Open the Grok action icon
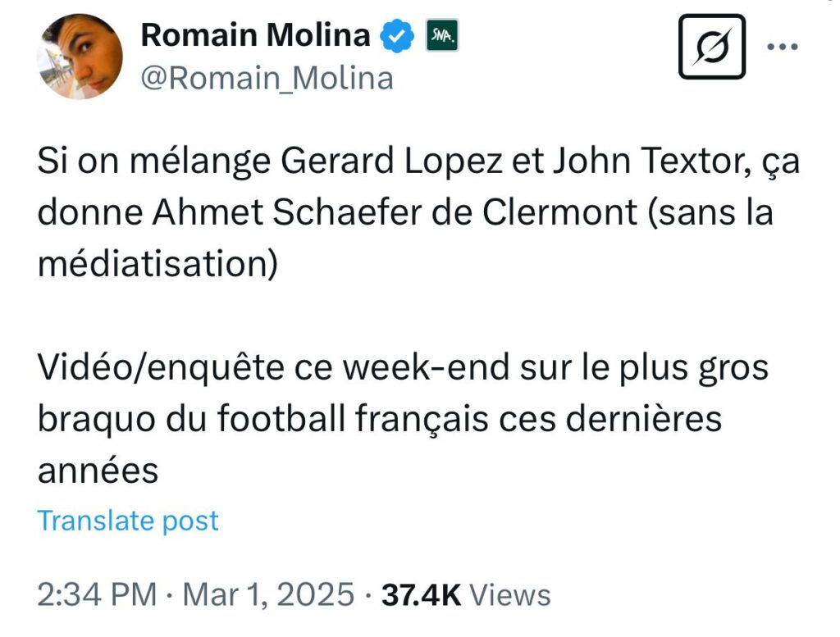Image resolution: width=840 pixels, height=637 pixels. coord(712,48)
